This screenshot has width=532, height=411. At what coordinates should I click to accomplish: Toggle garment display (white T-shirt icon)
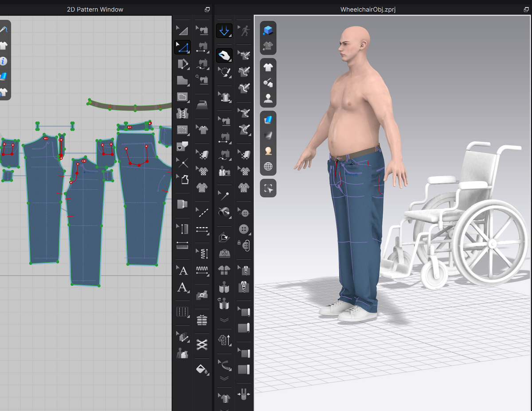click(268, 67)
